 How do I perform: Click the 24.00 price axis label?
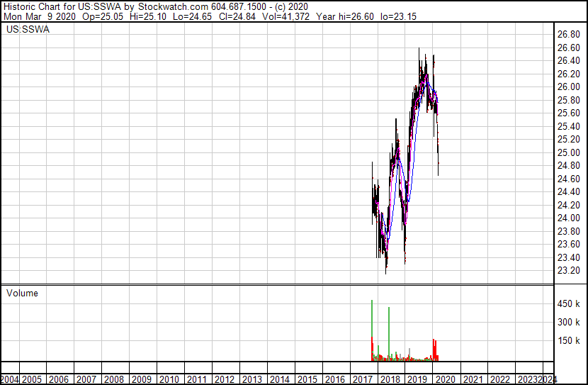570,218
